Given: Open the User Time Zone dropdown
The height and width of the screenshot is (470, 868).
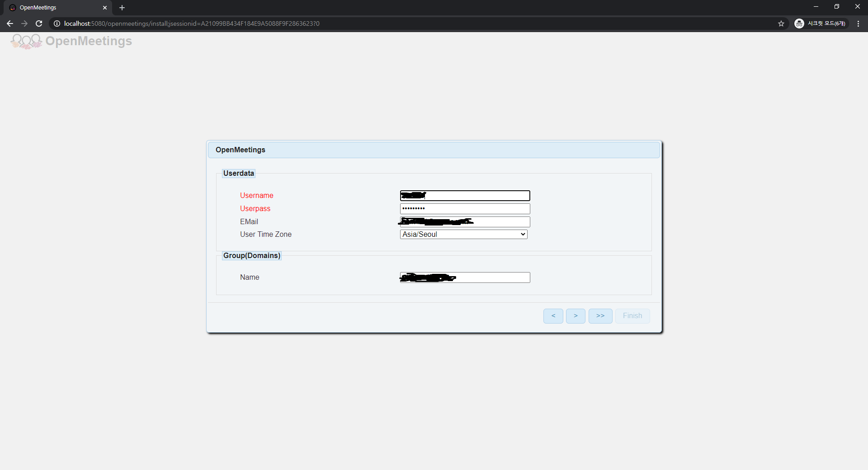Looking at the screenshot, I should coord(463,235).
